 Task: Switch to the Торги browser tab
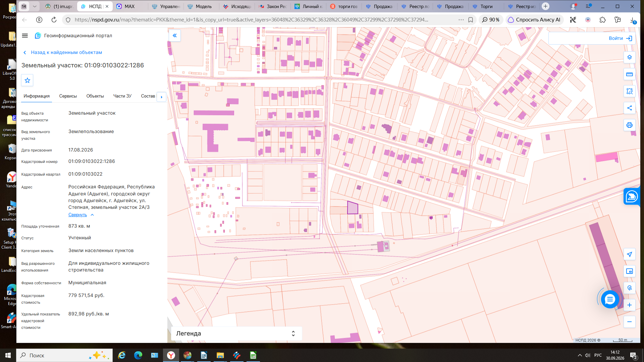point(486,6)
